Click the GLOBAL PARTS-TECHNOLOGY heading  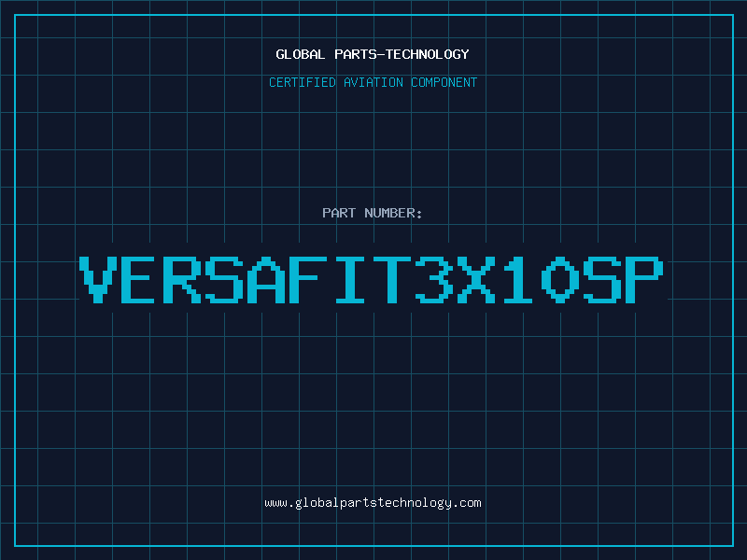pos(373,54)
